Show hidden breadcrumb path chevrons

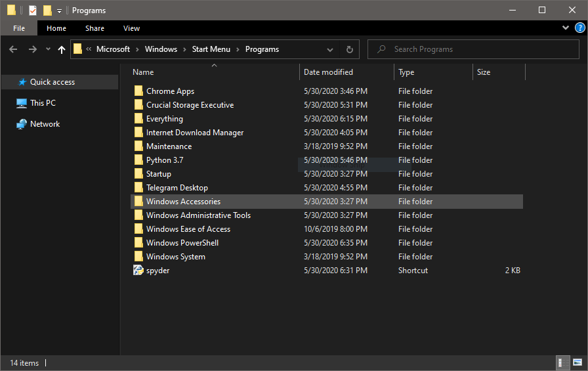89,49
